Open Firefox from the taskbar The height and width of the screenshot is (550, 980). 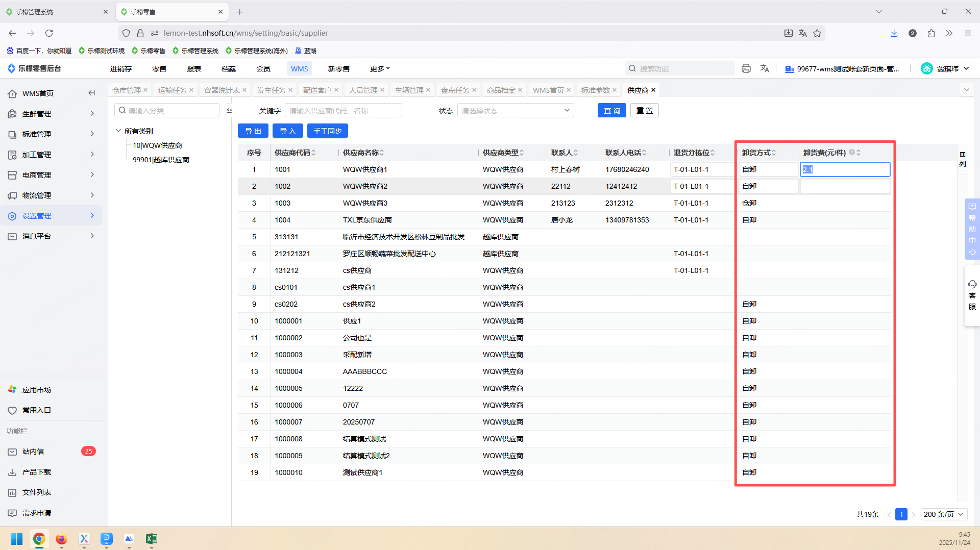pyautogui.click(x=61, y=539)
